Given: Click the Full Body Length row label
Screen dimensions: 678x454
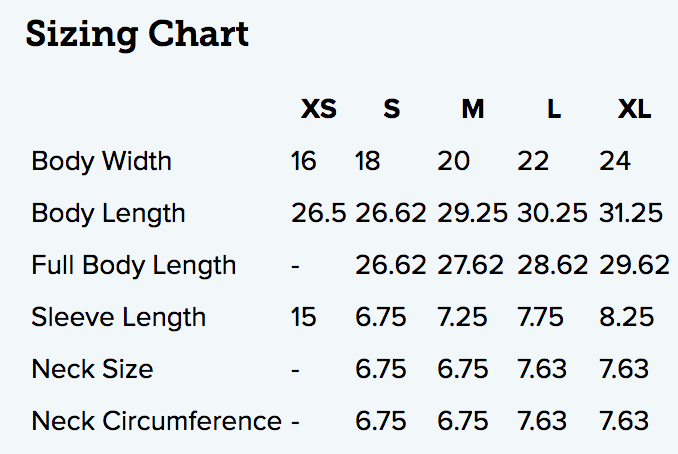Looking at the screenshot, I should (134, 265).
